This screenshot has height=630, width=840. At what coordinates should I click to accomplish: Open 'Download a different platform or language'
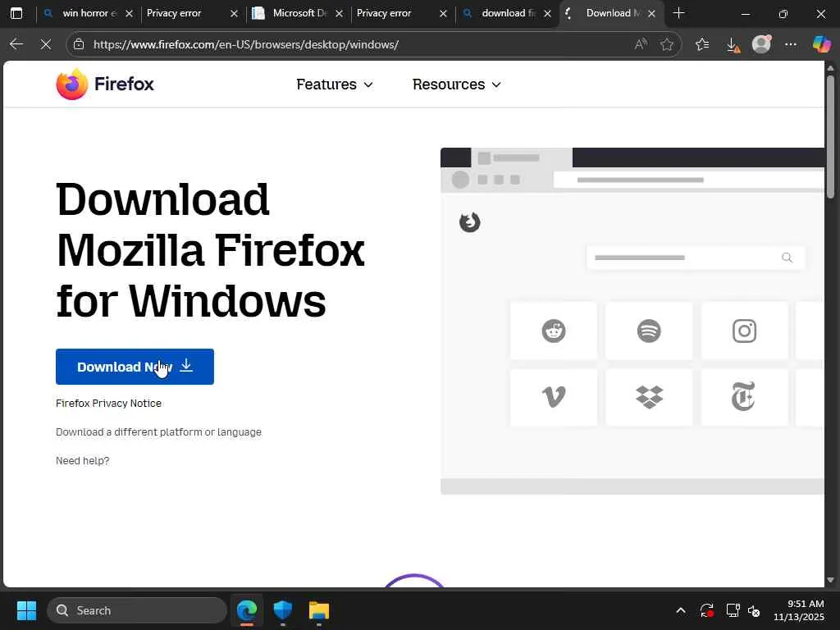(158, 431)
